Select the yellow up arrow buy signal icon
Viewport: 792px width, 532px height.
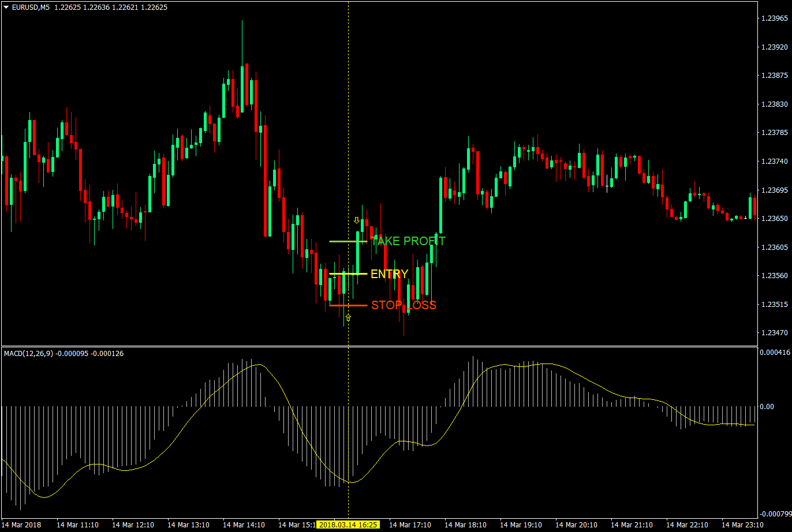(x=348, y=317)
